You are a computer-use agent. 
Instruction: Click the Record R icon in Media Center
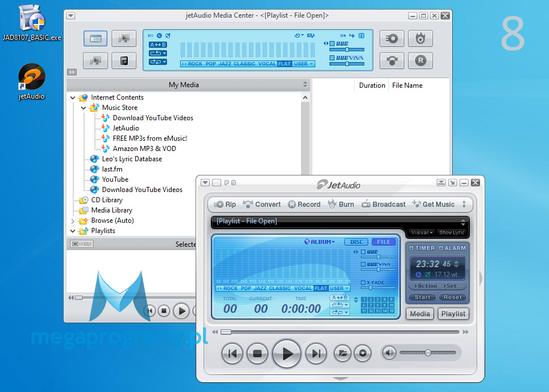pos(420,61)
